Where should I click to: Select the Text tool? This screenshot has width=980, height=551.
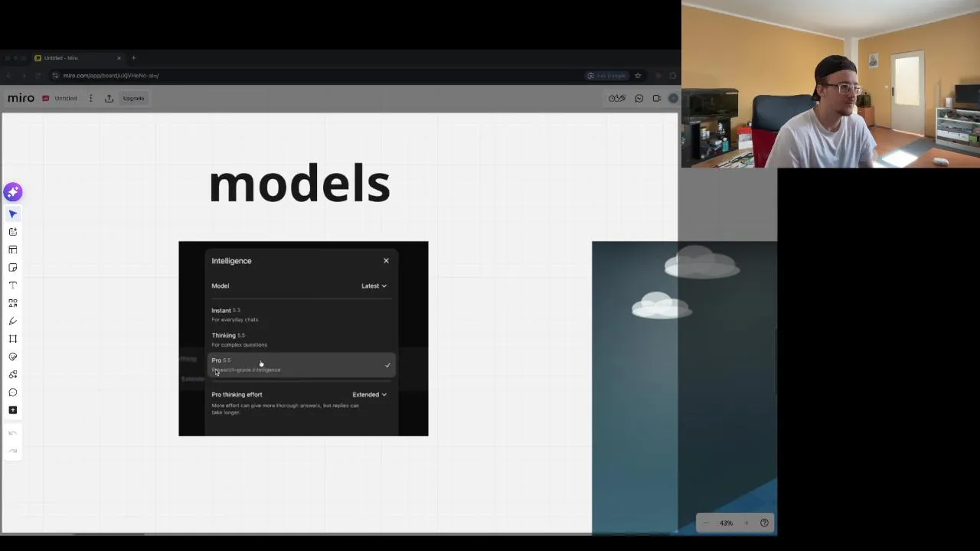tap(13, 285)
